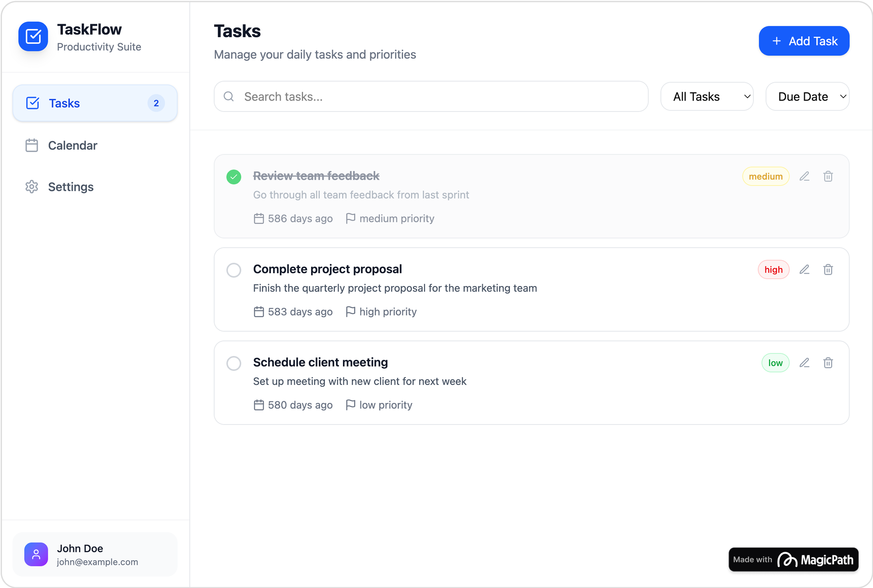Open the Due Date sort dropdown
873x588 pixels.
pos(807,97)
